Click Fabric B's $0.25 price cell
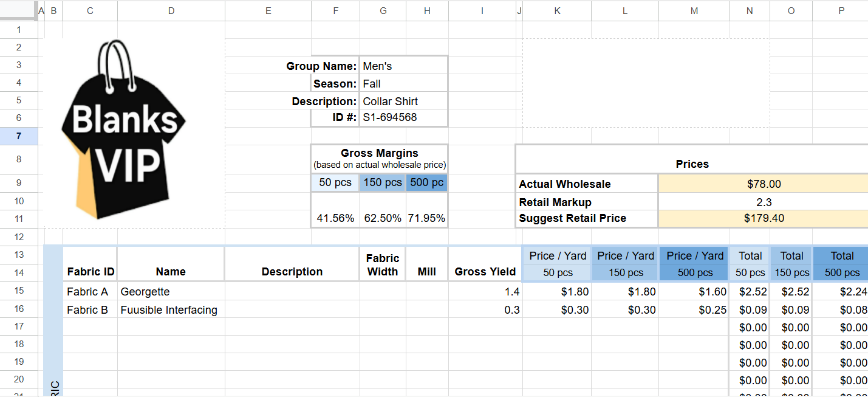 tap(694, 310)
